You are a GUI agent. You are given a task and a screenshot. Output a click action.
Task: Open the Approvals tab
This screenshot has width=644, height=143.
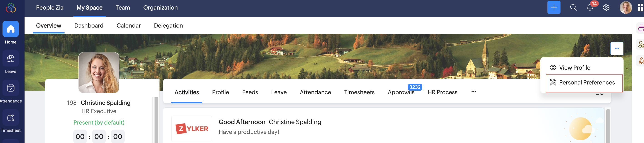(x=401, y=92)
